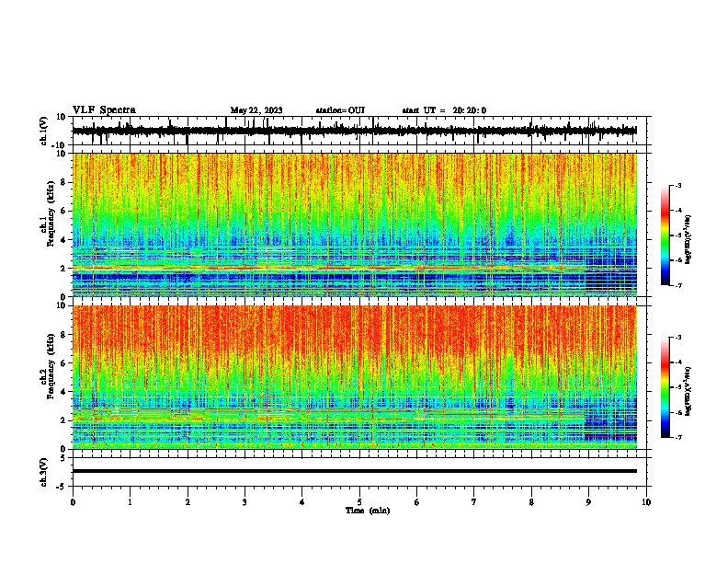Click the "Time (min)" x-axis label

[x=368, y=511]
